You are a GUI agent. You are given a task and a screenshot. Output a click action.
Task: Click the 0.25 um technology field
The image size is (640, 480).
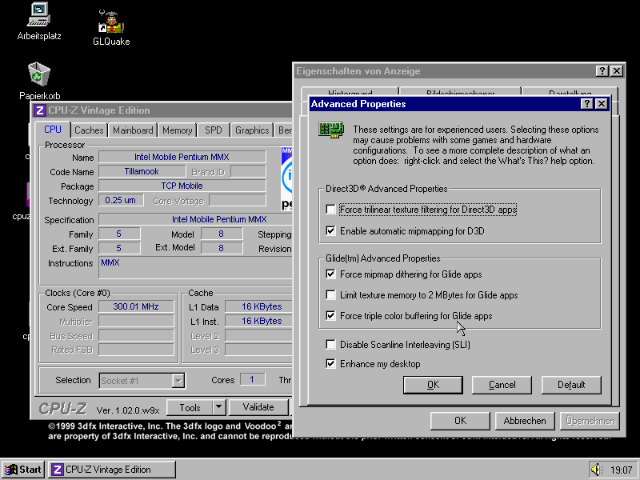pos(120,200)
